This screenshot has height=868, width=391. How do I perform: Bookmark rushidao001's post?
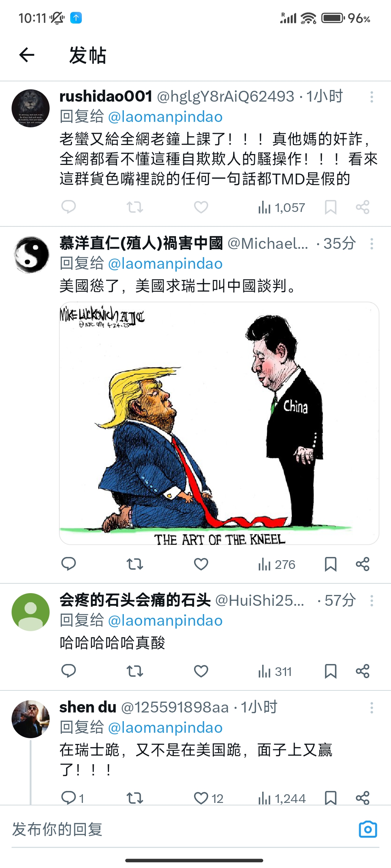(x=331, y=207)
